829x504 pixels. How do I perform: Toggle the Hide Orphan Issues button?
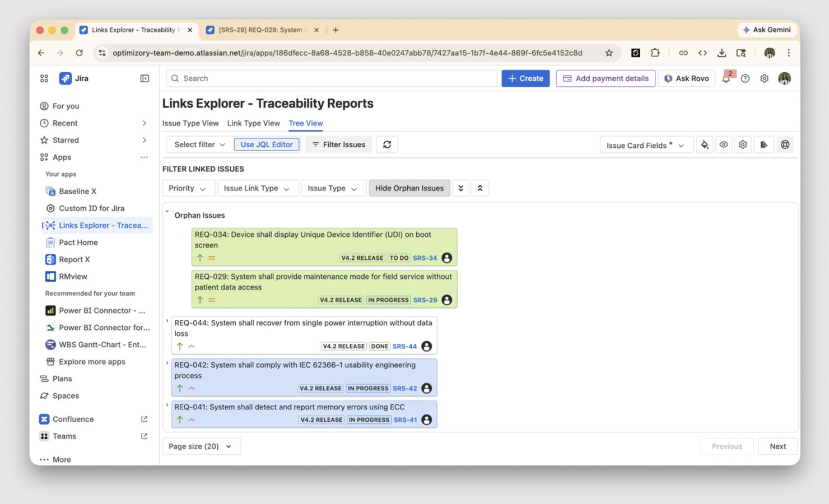(409, 188)
